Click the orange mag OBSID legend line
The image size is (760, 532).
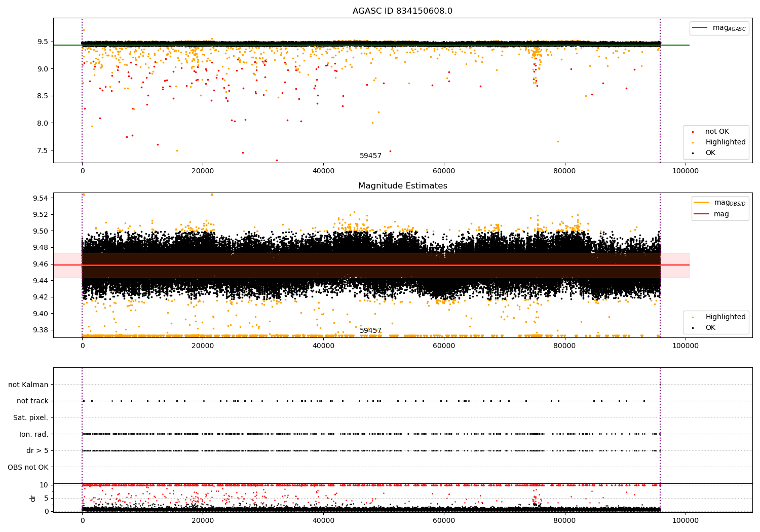(702, 203)
